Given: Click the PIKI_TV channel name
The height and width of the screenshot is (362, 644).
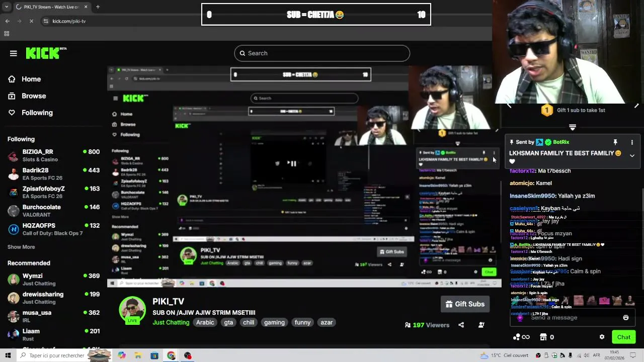Looking at the screenshot, I should pyautogui.click(x=168, y=302).
